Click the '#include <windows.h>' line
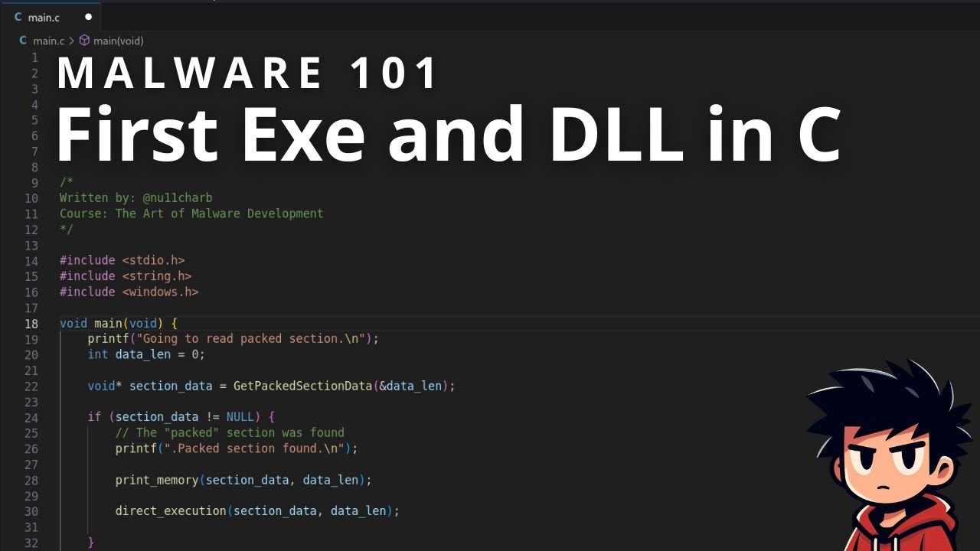 pos(129,292)
